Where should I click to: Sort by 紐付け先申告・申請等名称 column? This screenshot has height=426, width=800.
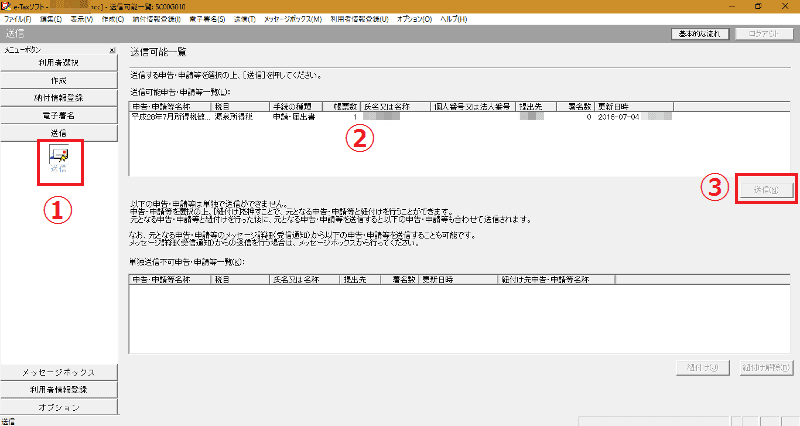[x=557, y=280]
